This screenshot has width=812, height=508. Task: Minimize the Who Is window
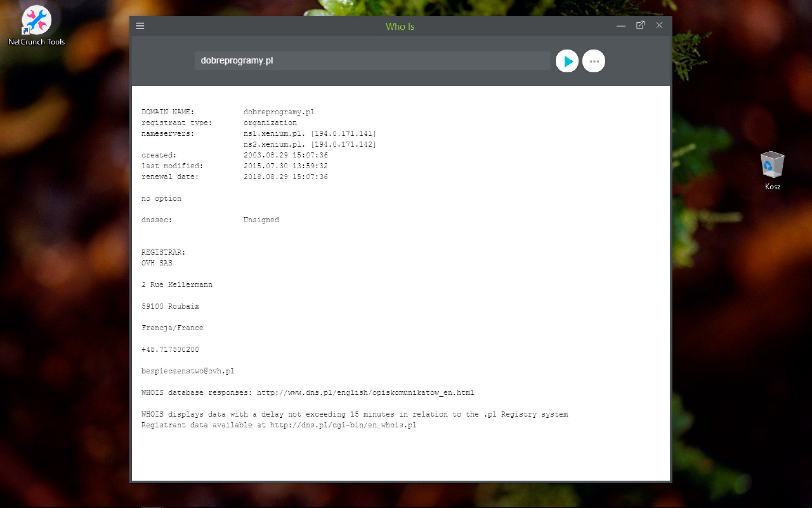[x=621, y=26]
